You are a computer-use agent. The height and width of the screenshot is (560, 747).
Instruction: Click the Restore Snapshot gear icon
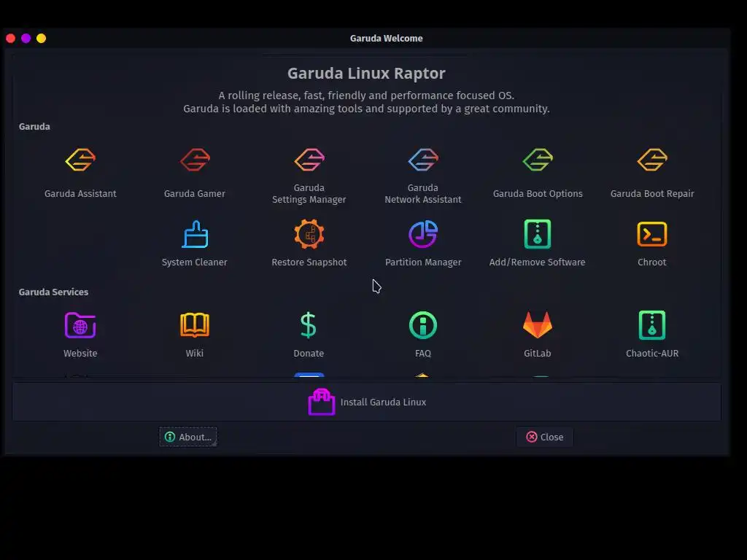tap(309, 234)
